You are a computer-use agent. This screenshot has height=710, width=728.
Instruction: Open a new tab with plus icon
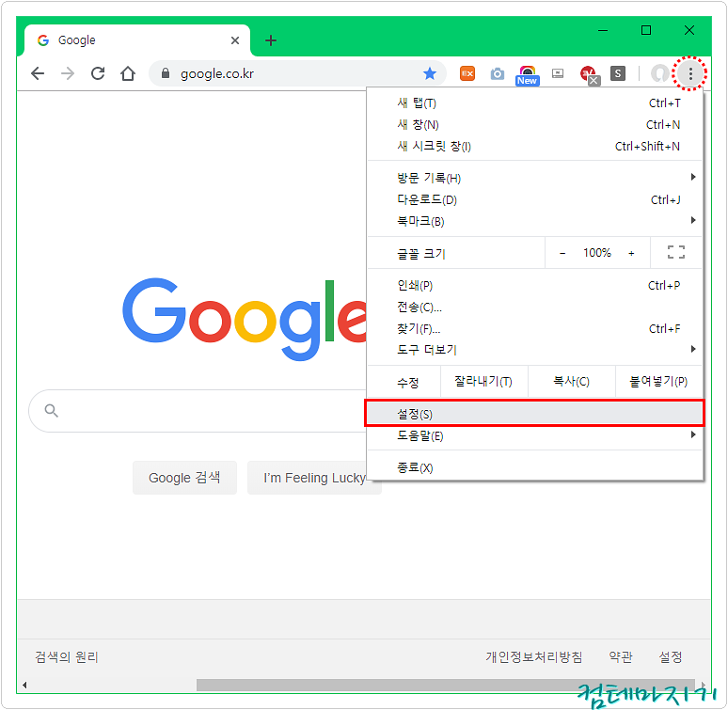tap(271, 40)
